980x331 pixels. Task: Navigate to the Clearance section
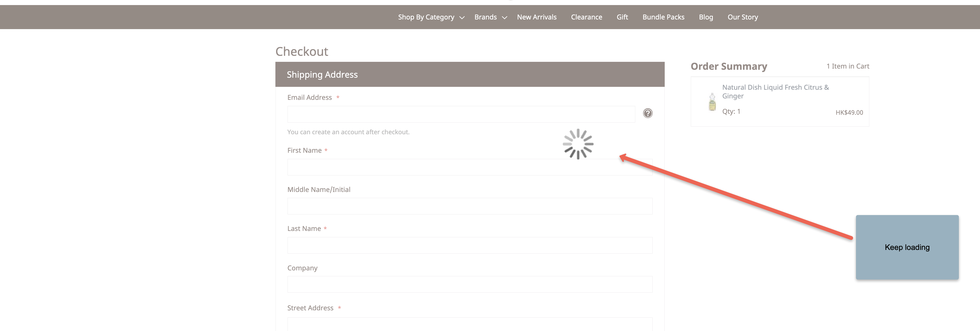click(586, 17)
